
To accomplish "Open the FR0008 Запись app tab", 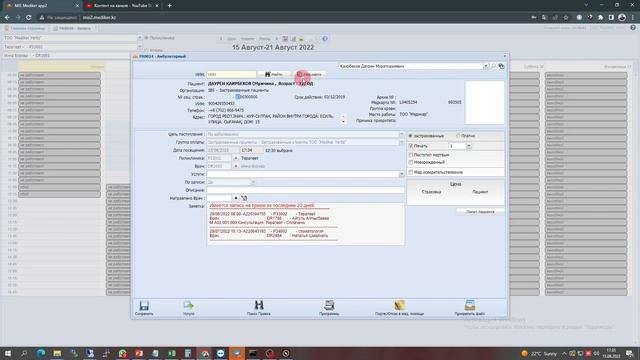I will click(73, 28).
